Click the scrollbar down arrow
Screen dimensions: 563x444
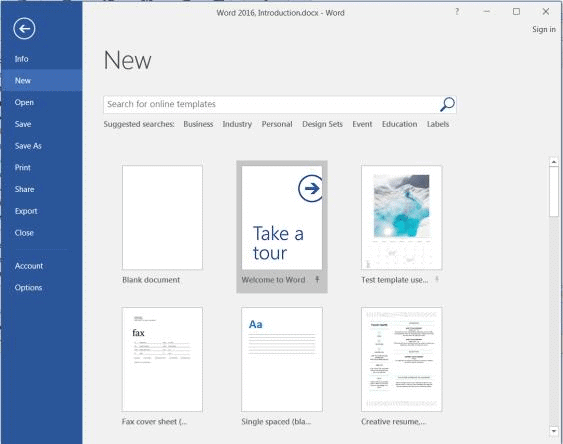[x=553, y=431]
